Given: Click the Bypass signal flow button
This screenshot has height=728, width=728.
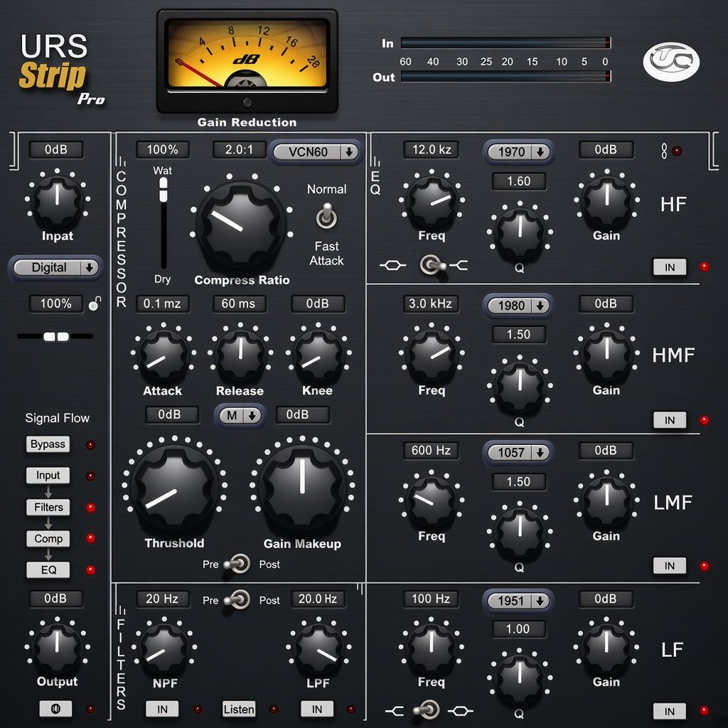Looking at the screenshot, I should click(x=48, y=444).
